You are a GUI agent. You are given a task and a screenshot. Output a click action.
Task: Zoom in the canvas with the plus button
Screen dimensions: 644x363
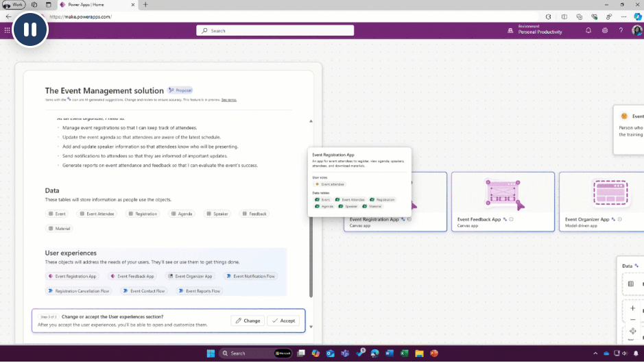(632, 308)
